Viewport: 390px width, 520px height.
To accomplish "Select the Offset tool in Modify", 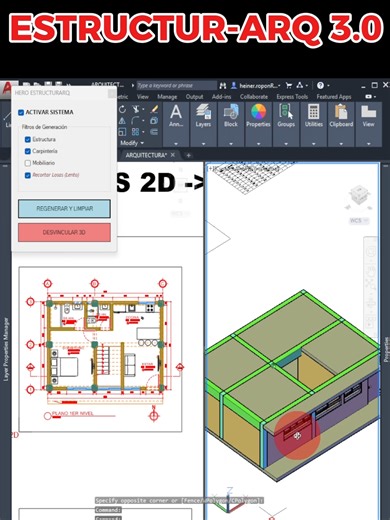I will click(x=154, y=132).
